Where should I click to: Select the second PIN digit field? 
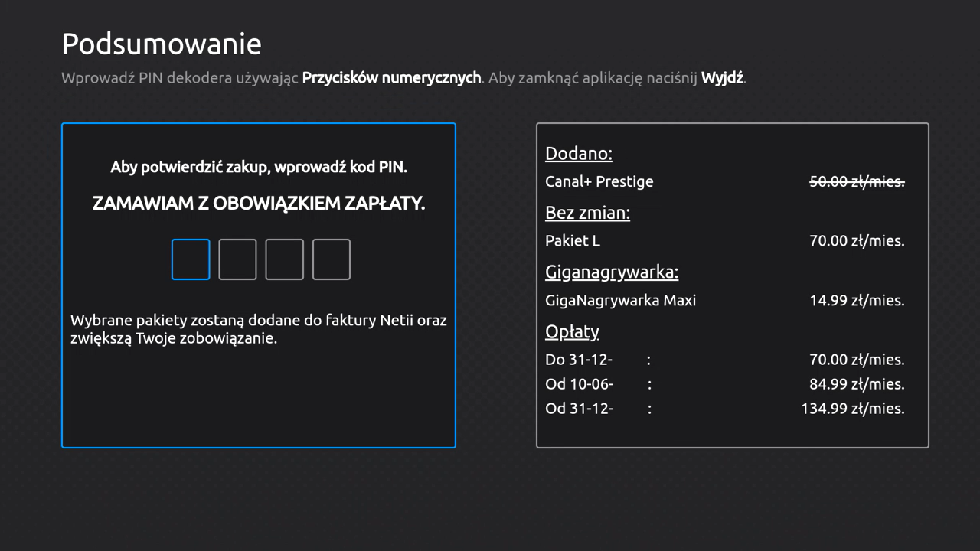[x=237, y=259]
